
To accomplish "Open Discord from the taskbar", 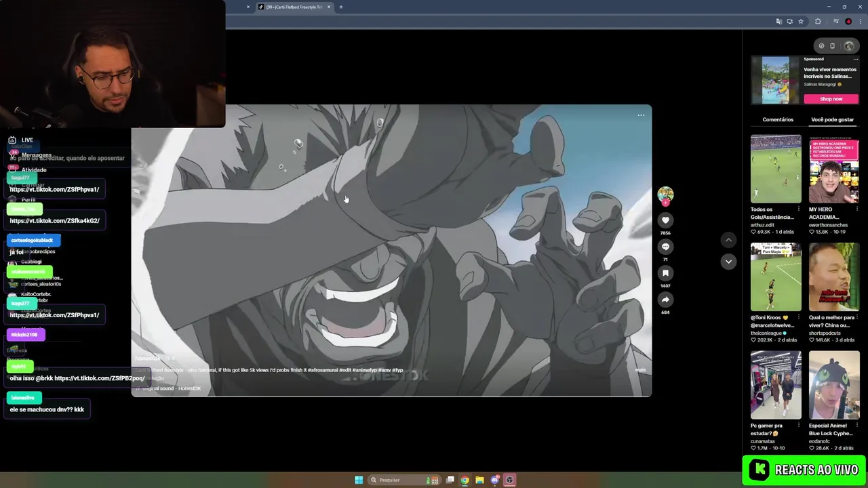I will pyautogui.click(x=495, y=480).
